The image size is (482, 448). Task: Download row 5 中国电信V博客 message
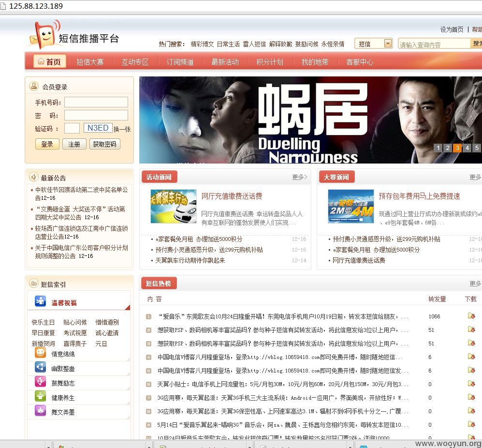click(471, 370)
